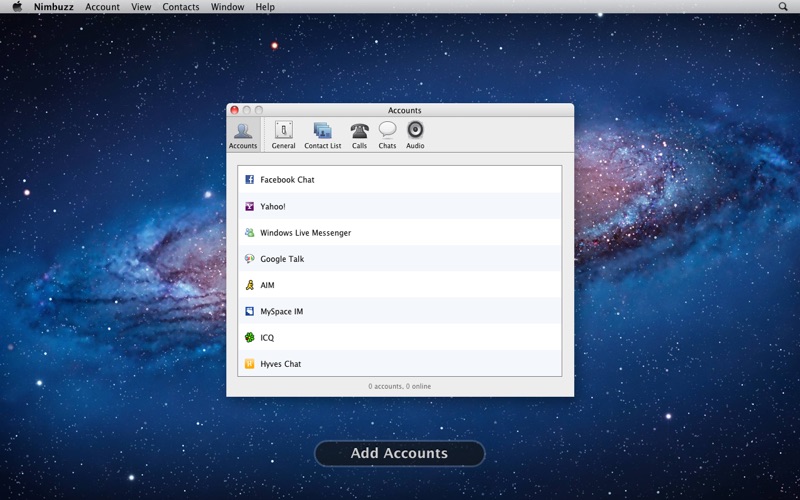The height and width of the screenshot is (500, 800).
Task: Choose Google Talk from accounts list
Action: 282,259
